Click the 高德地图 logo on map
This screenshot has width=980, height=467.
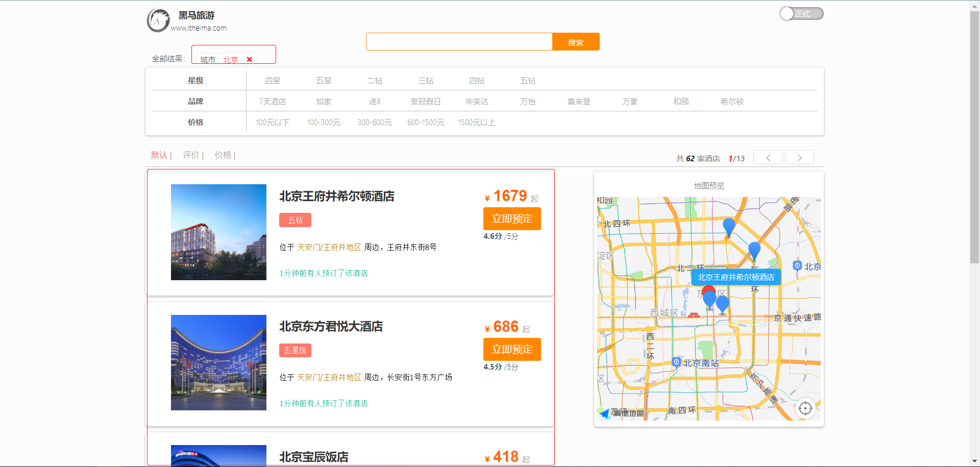(622, 412)
